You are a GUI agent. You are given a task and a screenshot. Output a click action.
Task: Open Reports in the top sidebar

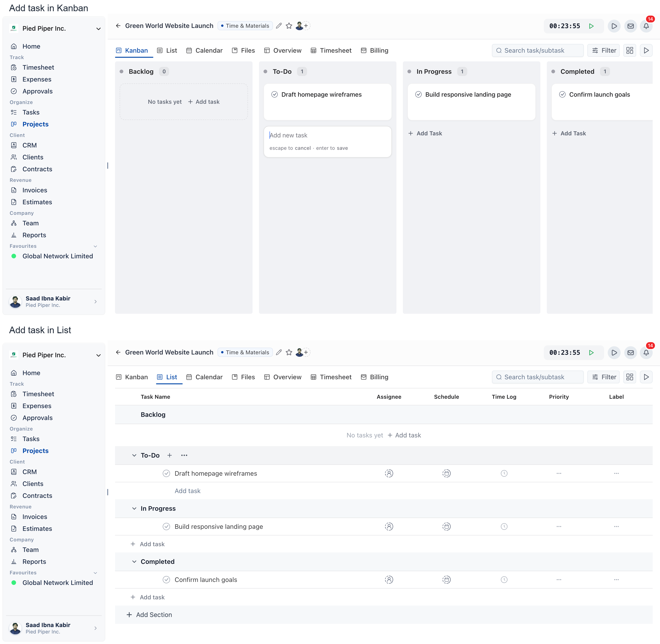pos(34,235)
